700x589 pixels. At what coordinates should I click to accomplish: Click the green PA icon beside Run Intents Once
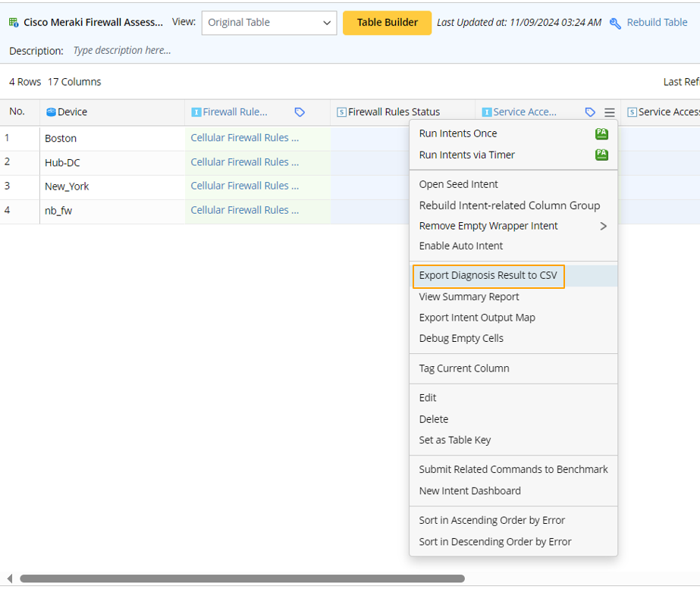click(601, 134)
